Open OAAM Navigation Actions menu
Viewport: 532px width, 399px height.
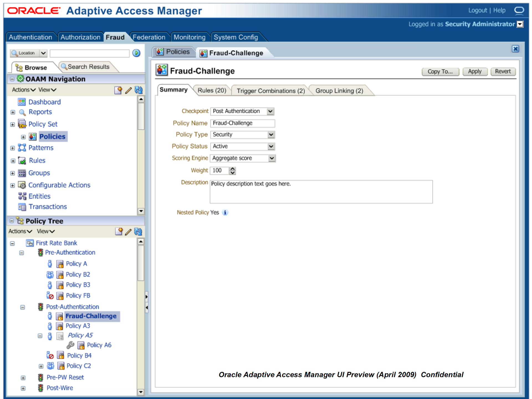click(24, 90)
